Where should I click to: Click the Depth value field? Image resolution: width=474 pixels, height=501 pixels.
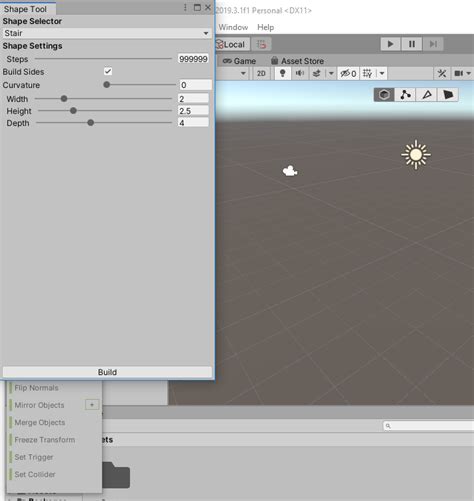193,123
